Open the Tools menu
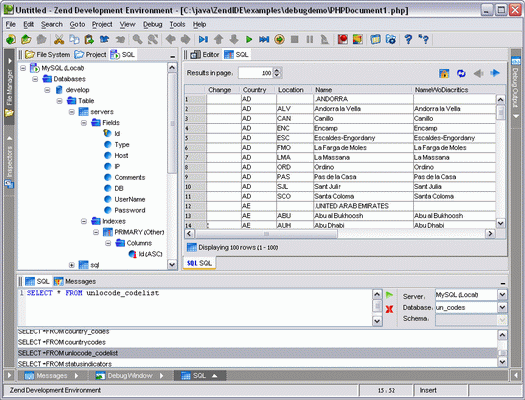Viewport: 525px width, 400px height. coord(177,24)
